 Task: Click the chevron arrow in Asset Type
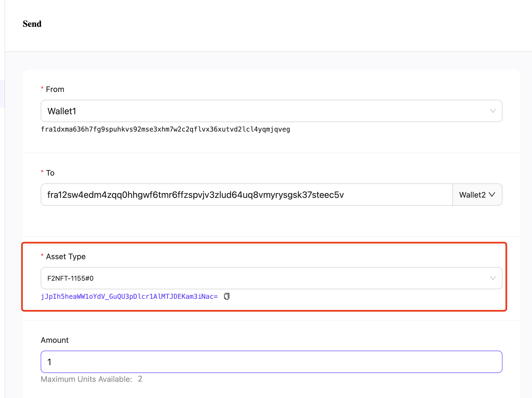(493, 278)
